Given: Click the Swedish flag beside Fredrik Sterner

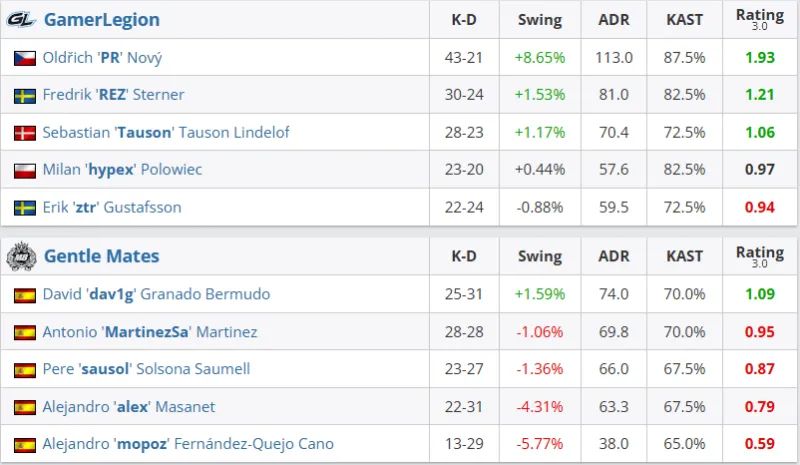Looking at the screenshot, I should tap(25, 96).
